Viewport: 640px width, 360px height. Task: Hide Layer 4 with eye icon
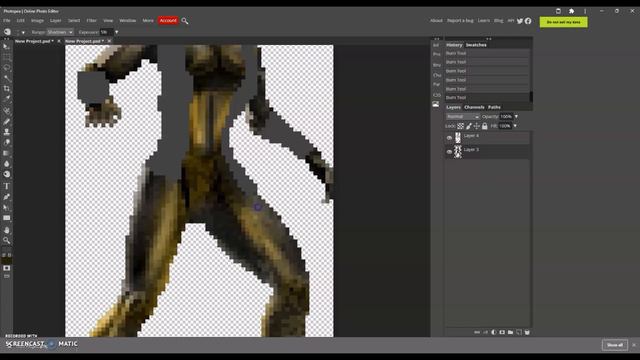[x=449, y=138]
